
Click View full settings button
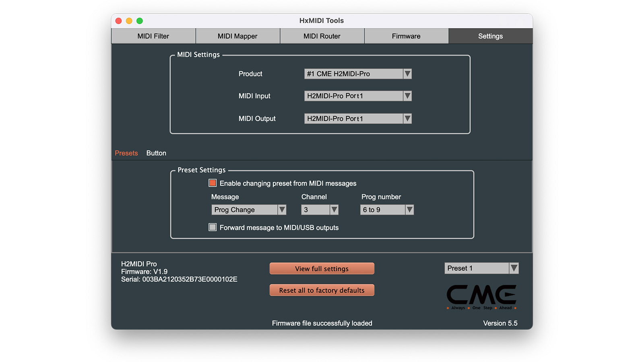pyautogui.click(x=322, y=269)
